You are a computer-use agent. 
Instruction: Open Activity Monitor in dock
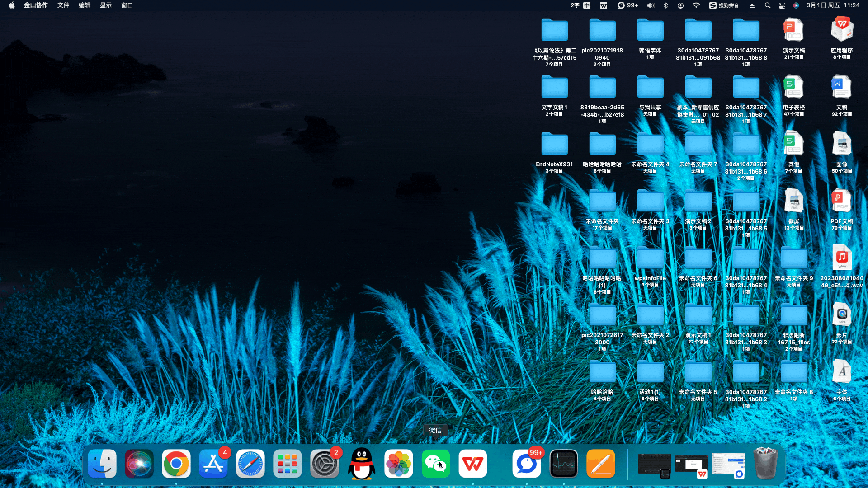click(x=563, y=464)
